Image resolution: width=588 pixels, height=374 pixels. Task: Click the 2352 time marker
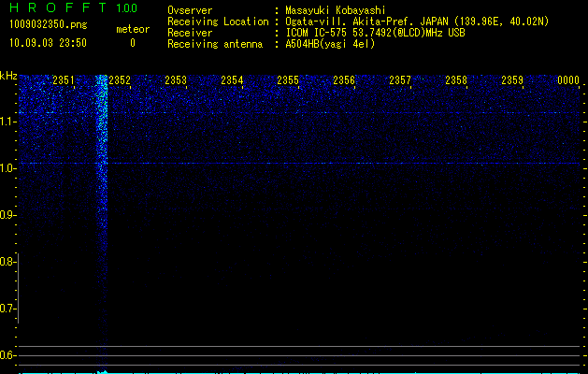click(120, 80)
